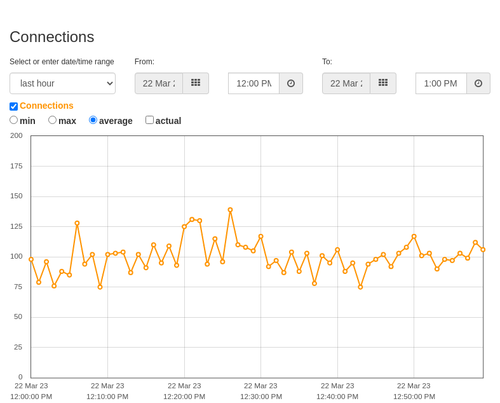Open the From time clock icon
The width and height of the screenshot is (500, 403).
(x=291, y=83)
